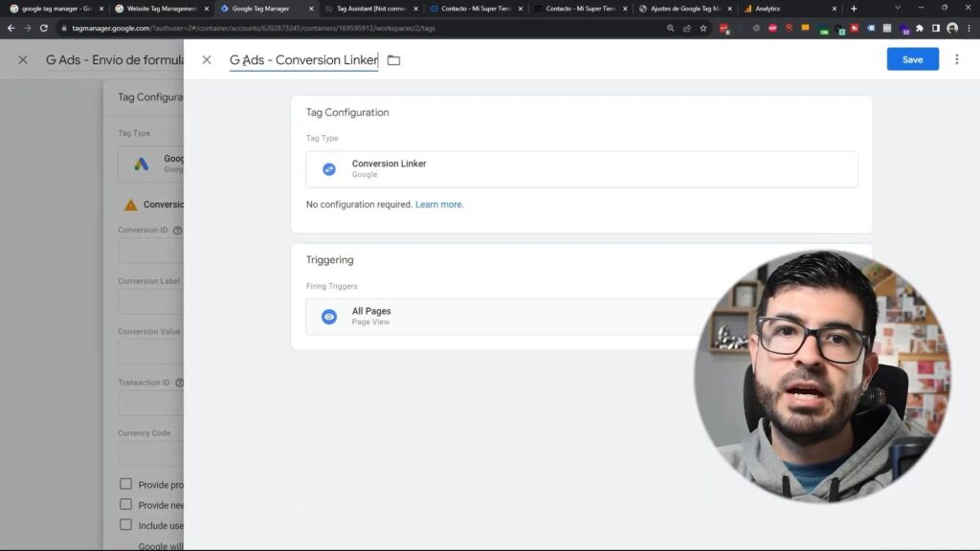Click the Triggering section heading

[x=330, y=260]
